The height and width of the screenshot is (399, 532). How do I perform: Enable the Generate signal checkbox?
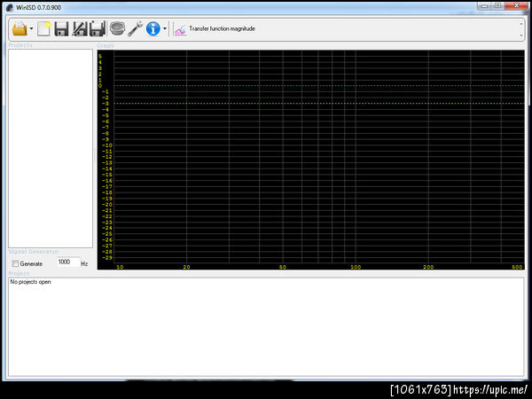click(x=15, y=263)
